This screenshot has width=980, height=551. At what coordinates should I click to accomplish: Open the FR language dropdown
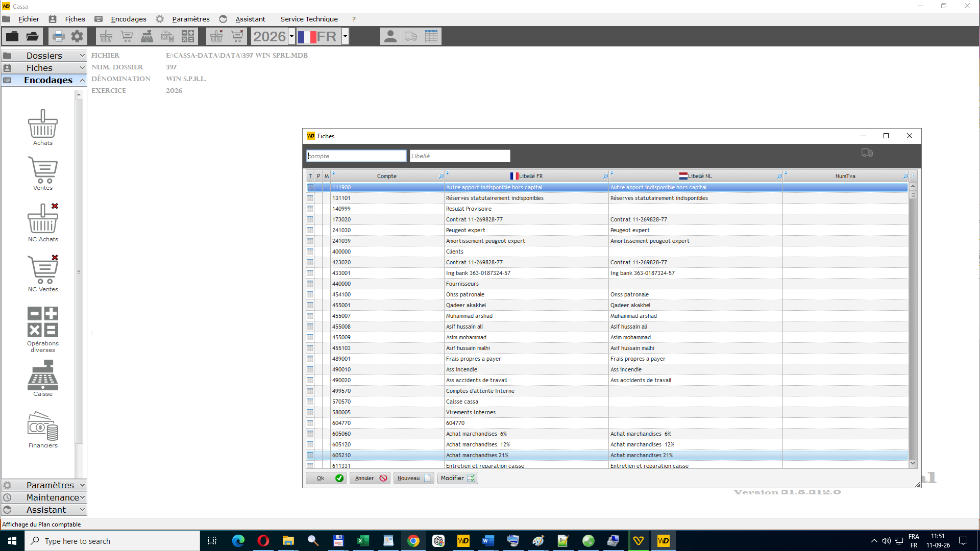pos(345,36)
